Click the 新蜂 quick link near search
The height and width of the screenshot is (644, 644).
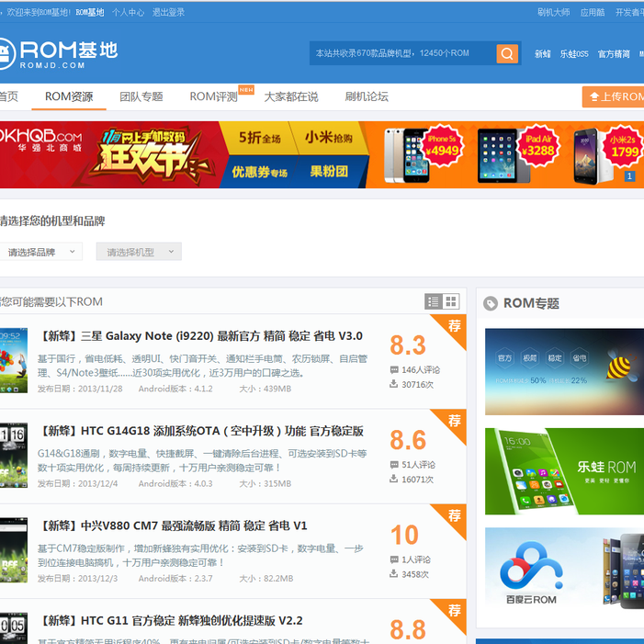pyautogui.click(x=543, y=54)
